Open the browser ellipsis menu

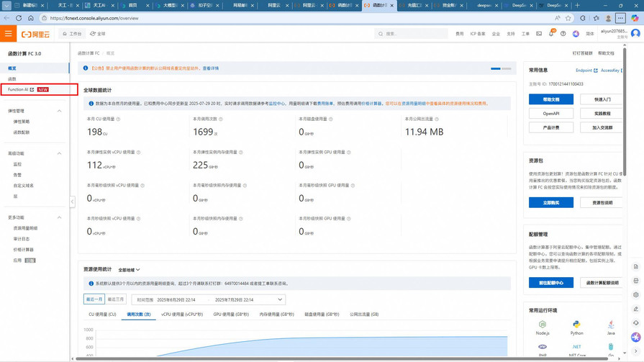[620, 18]
